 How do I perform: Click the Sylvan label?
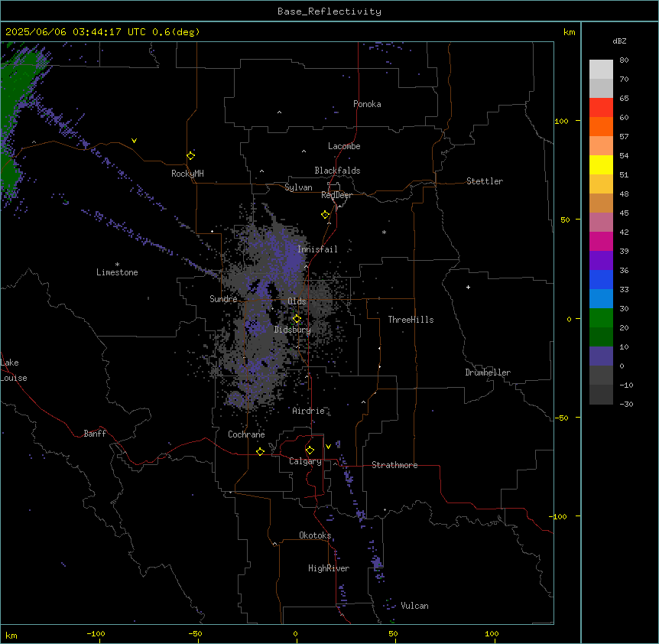point(298,187)
